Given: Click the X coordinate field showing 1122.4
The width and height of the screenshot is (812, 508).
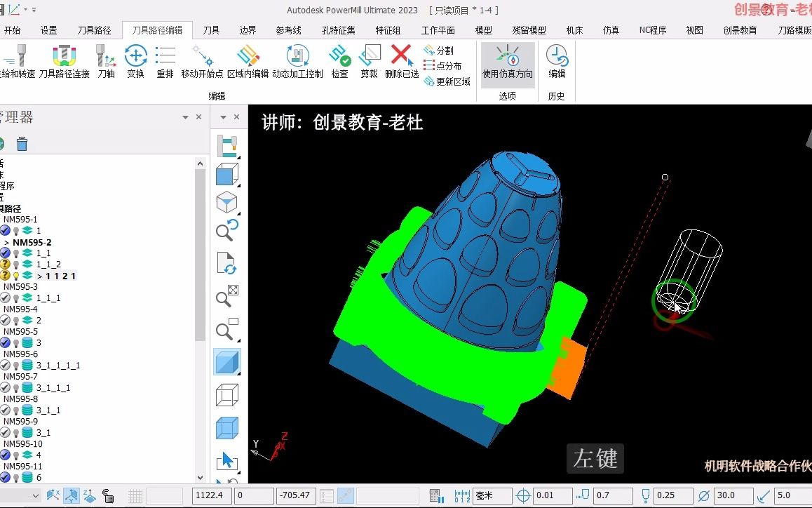Looking at the screenshot, I should click(x=212, y=495).
